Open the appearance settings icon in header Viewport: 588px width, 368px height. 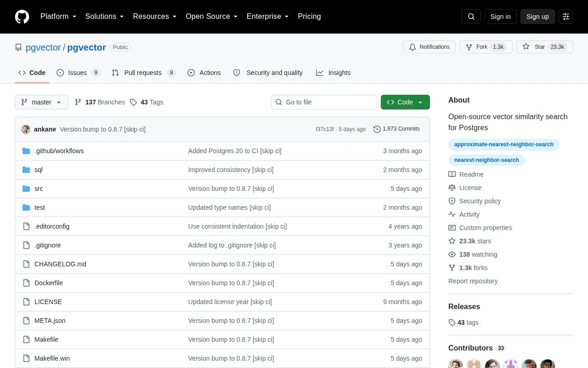(x=566, y=17)
